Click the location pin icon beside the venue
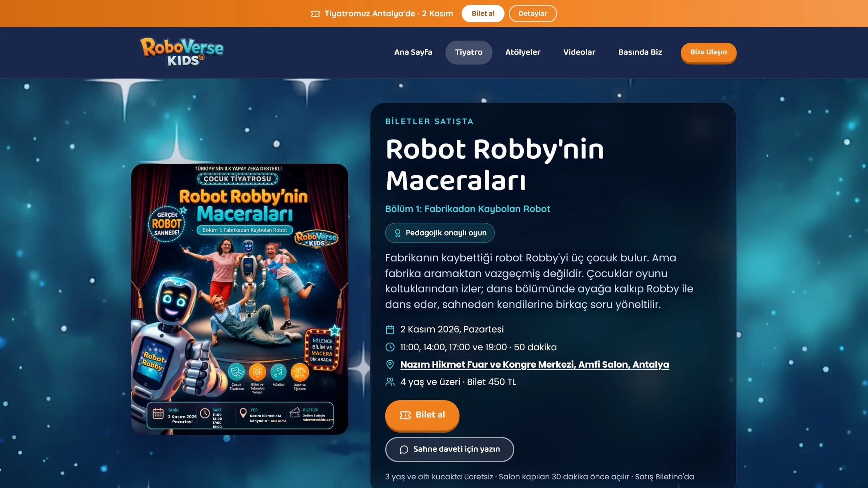 click(390, 364)
